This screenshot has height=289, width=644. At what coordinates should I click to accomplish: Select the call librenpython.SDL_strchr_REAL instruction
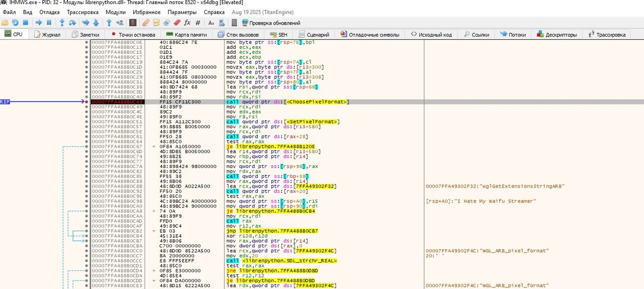coord(282,260)
